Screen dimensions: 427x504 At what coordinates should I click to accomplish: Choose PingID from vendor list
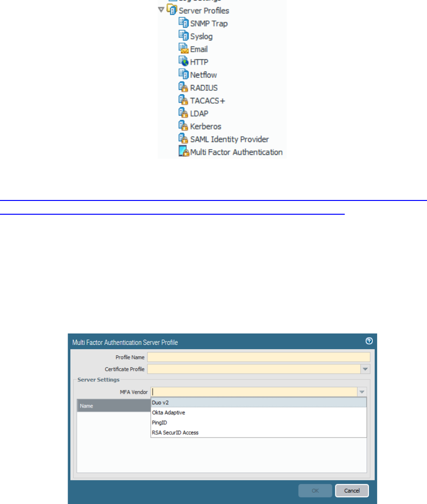pyautogui.click(x=259, y=422)
